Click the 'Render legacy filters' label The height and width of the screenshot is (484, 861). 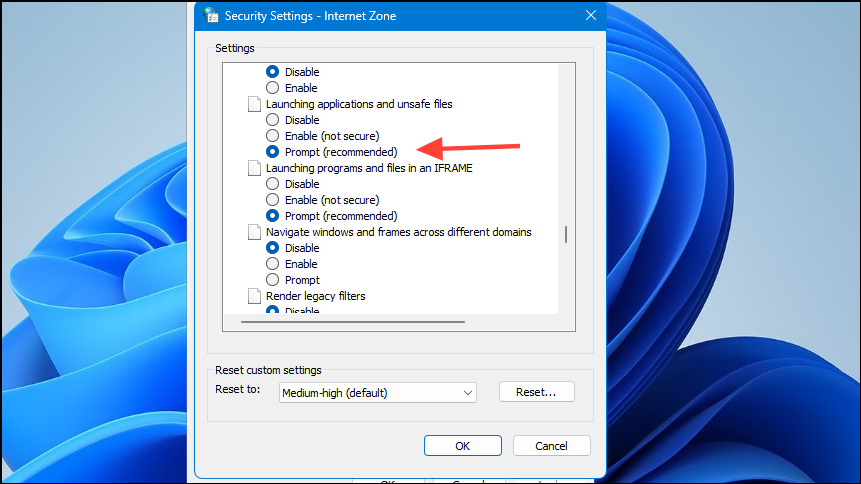(316, 296)
